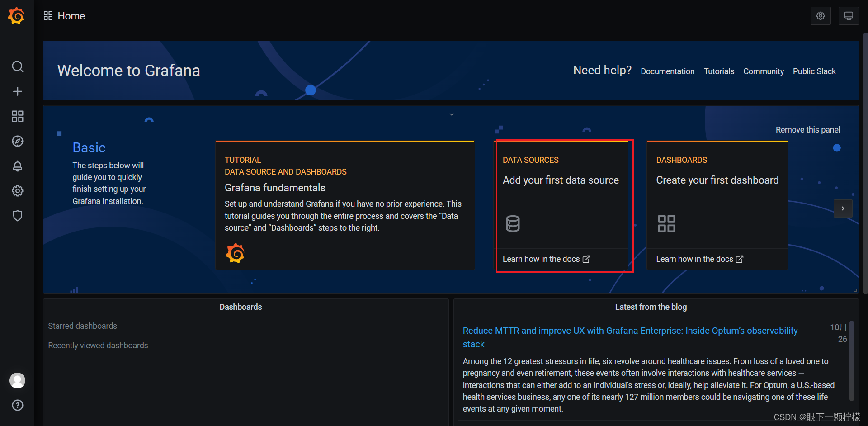Click the Basic heading text

pos(89,148)
